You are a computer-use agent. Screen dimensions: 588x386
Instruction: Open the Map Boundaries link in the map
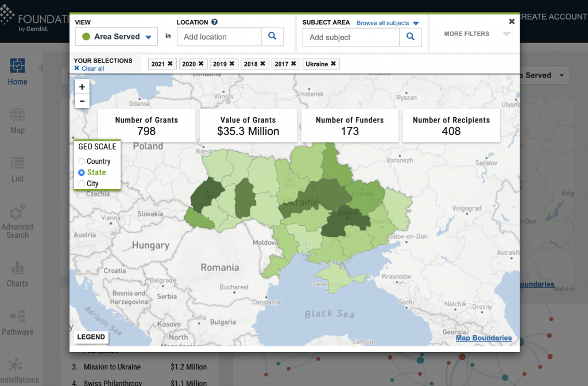483,338
